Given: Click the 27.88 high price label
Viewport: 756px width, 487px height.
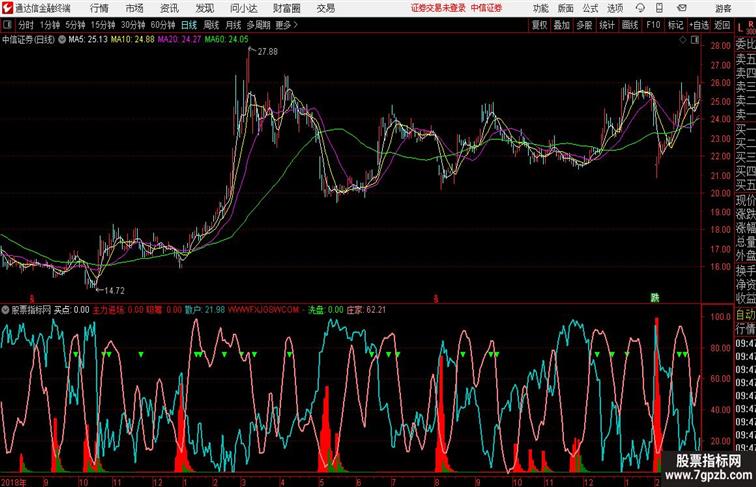Looking at the screenshot, I should 268,52.
